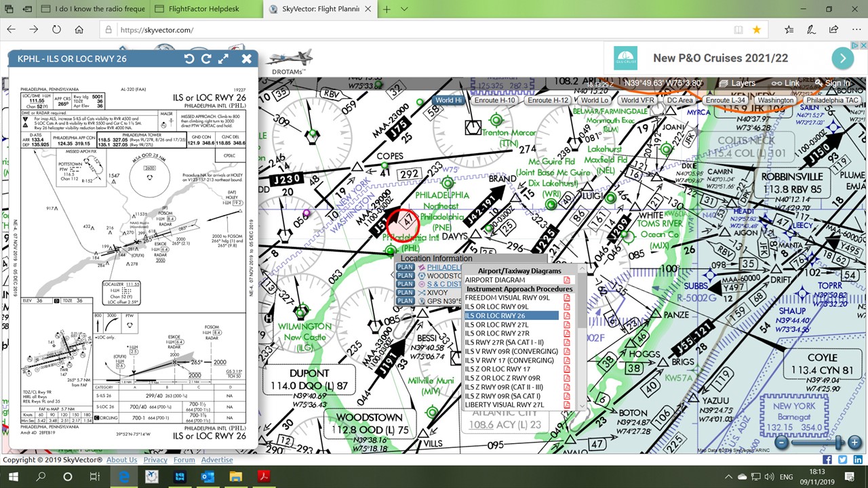Click PLAN button for XIVOY fix
Image resolution: width=868 pixels, height=488 pixels.
(x=406, y=293)
